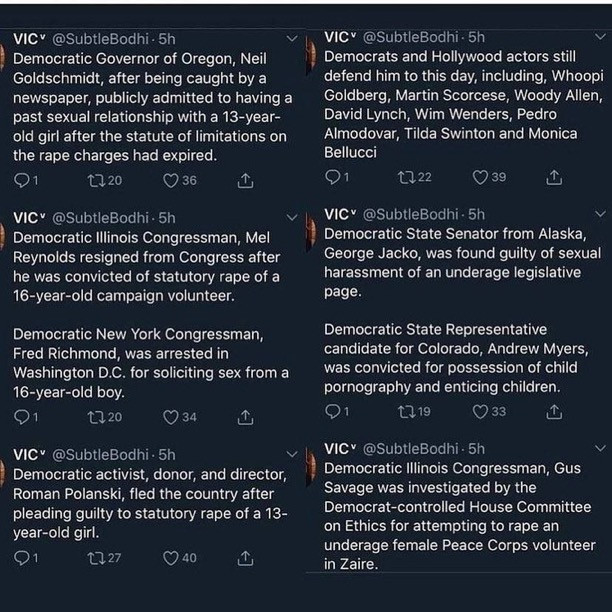Open options chevron on Goldschmidt tweet
The height and width of the screenshot is (612, 612).
pos(291,38)
